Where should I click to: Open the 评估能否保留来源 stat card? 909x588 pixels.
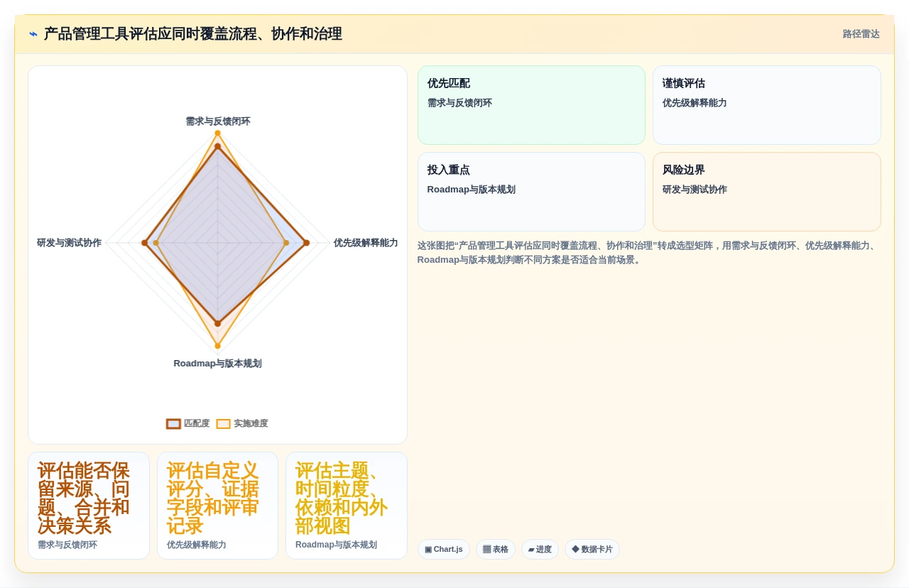coord(89,506)
